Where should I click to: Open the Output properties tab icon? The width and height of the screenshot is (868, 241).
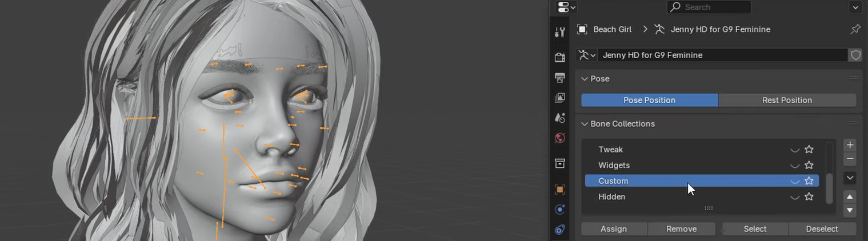pyautogui.click(x=560, y=78)
